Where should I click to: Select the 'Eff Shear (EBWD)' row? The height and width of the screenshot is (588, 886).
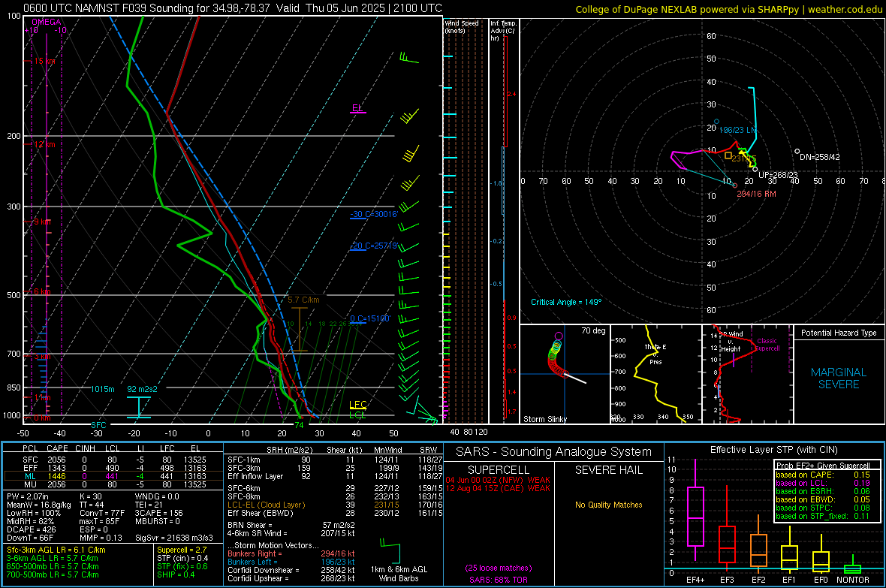[x=335, y=514]
